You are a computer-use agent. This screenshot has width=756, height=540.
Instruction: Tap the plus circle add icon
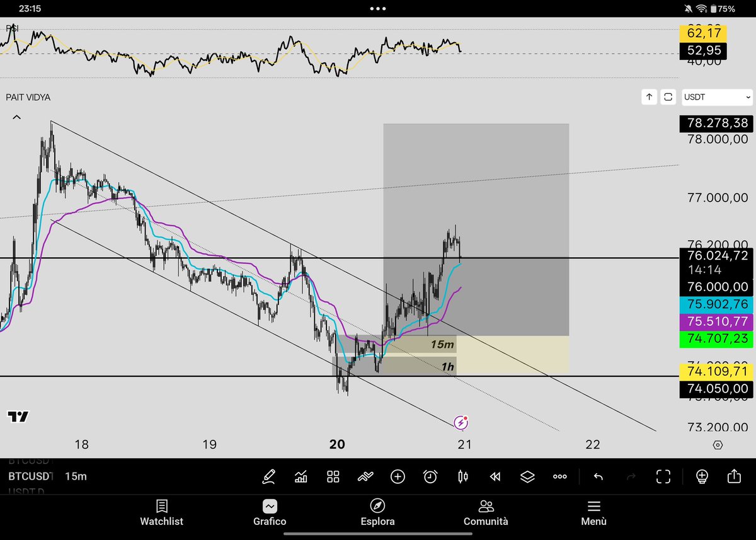pos(398,476)
